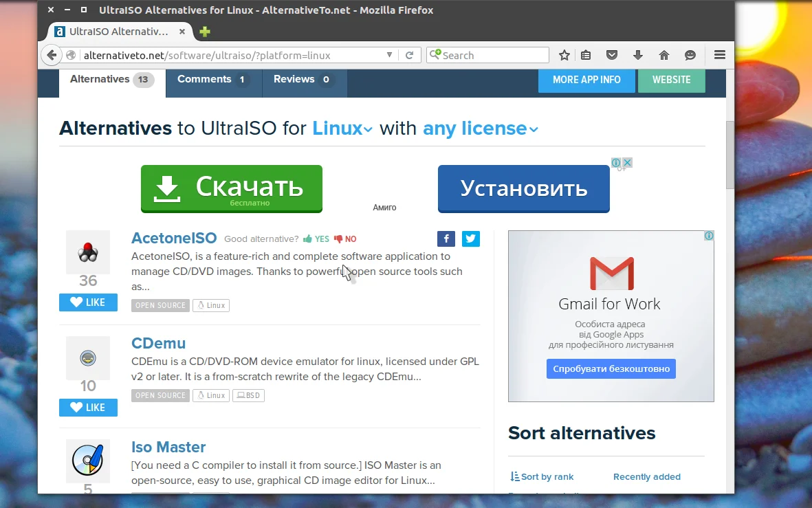Click Iso Master app logo thumbnail

pyautogui.click(x=88, y=461)
